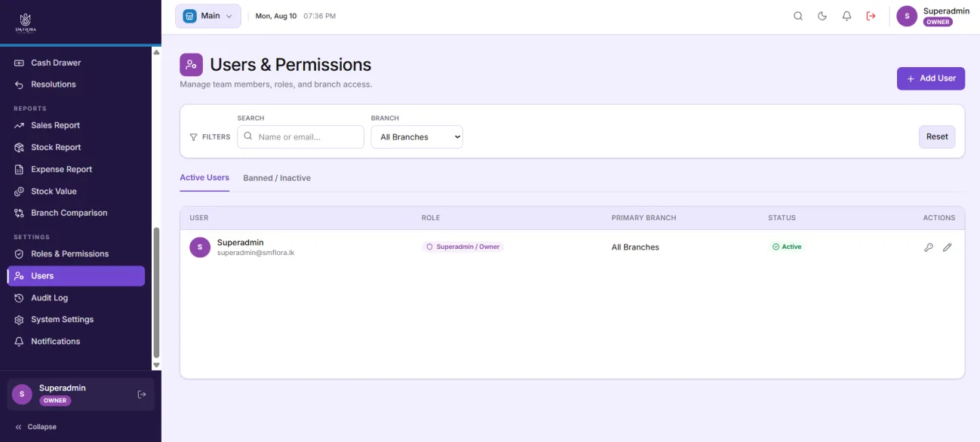Click the pencil edit icon for Superadmin
This screenshot has height=442, width=980.
coord(948,247)
